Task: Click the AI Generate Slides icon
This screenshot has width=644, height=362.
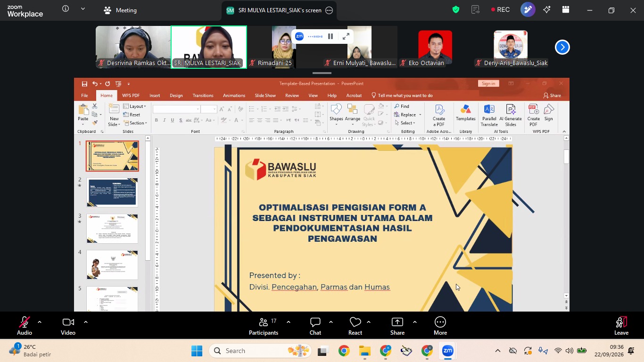Action: [511, 115]
